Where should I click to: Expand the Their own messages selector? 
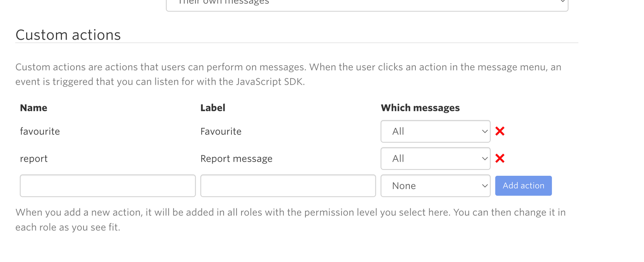pos(366,3)
